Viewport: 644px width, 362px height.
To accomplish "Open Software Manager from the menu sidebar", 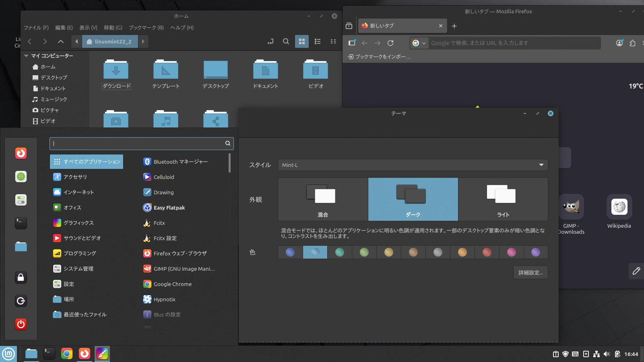I will (x=21, y=177).
